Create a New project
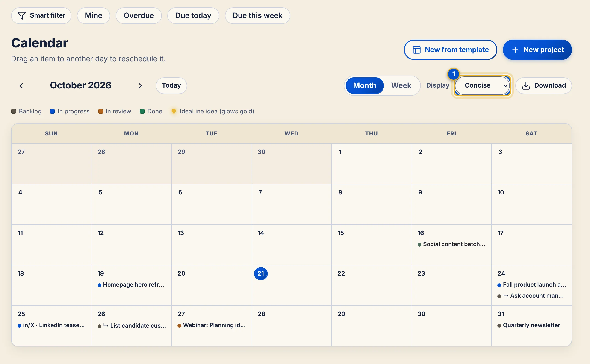Viewport: 590px width, 364px height. coord(537,50)
